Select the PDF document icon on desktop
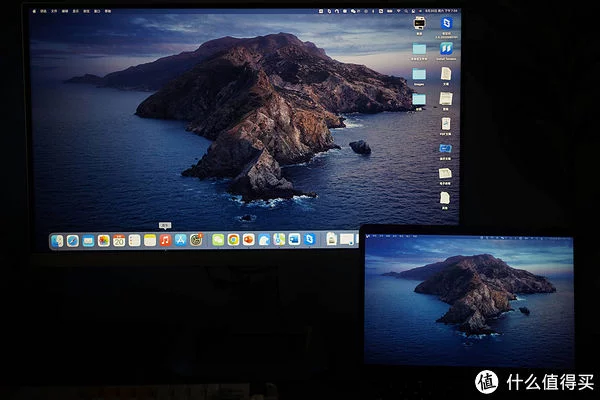The width and height of the screenshot is (600, 400). click(x=445, y=124)
